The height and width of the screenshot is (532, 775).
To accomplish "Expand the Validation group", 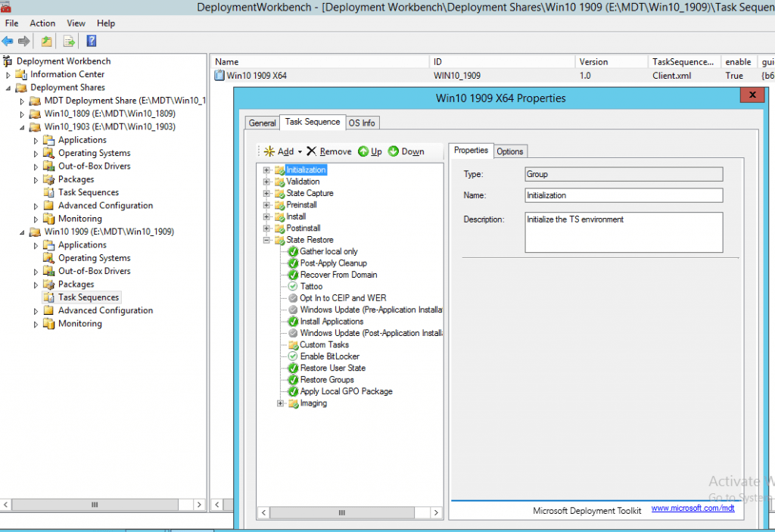I will (266, 182).
